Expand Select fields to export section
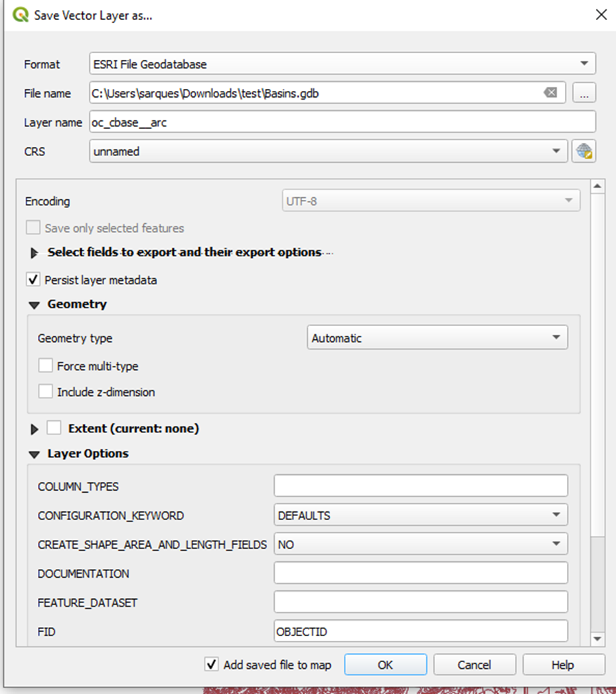 (34, 253)
